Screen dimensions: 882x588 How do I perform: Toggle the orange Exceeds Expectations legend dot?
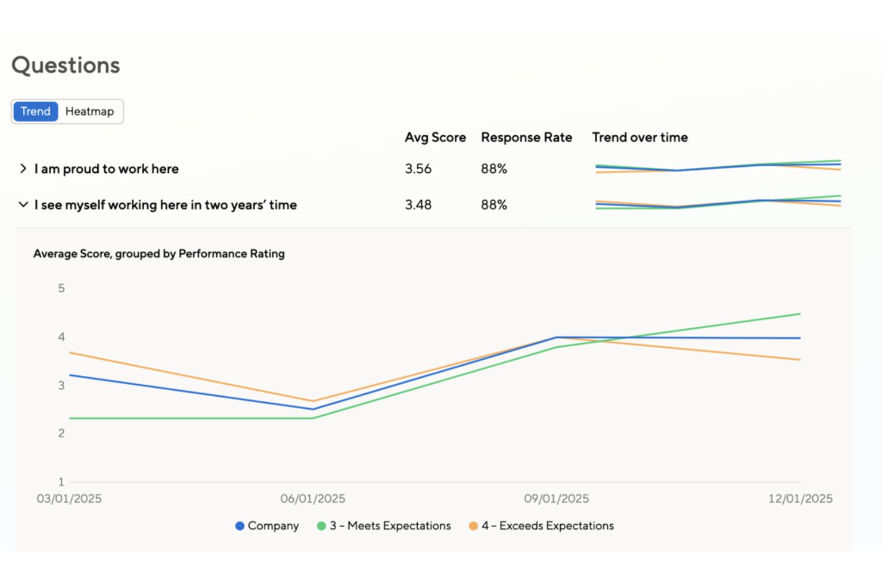coord(473,526)
